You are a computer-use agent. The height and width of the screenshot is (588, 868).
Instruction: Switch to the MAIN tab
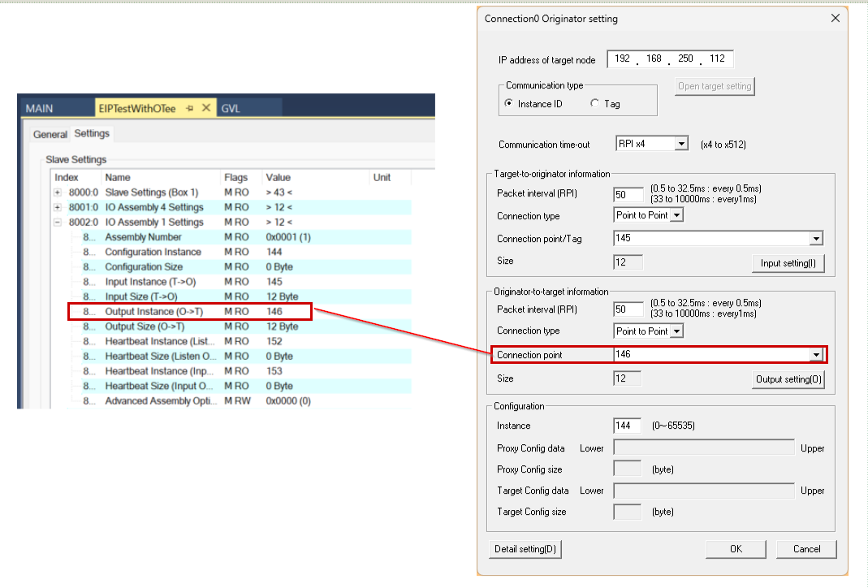pyautogui.click(x=39, y=108)
